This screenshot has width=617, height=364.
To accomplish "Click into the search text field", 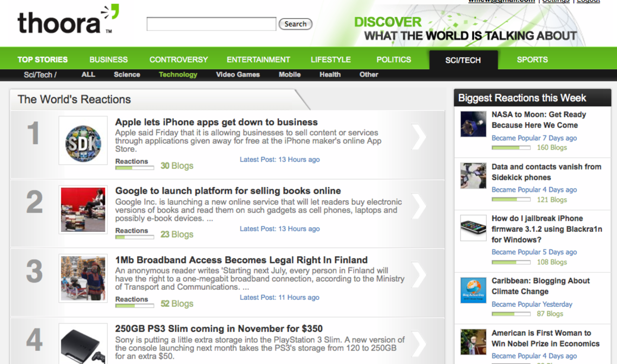I will click(211, 24).
